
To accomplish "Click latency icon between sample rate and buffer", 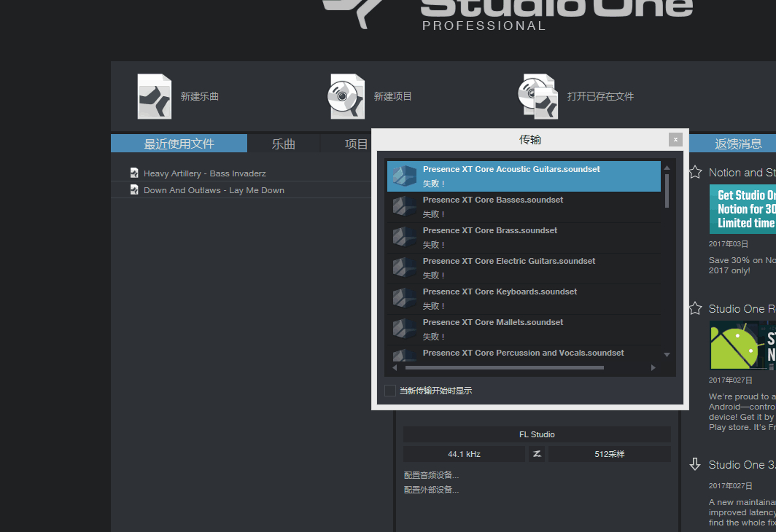I will point(537,454).
